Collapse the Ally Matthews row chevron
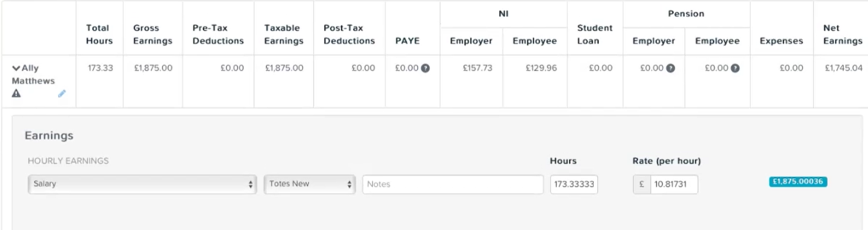Viewport: 868px width, 230px height. coord(16,69)
